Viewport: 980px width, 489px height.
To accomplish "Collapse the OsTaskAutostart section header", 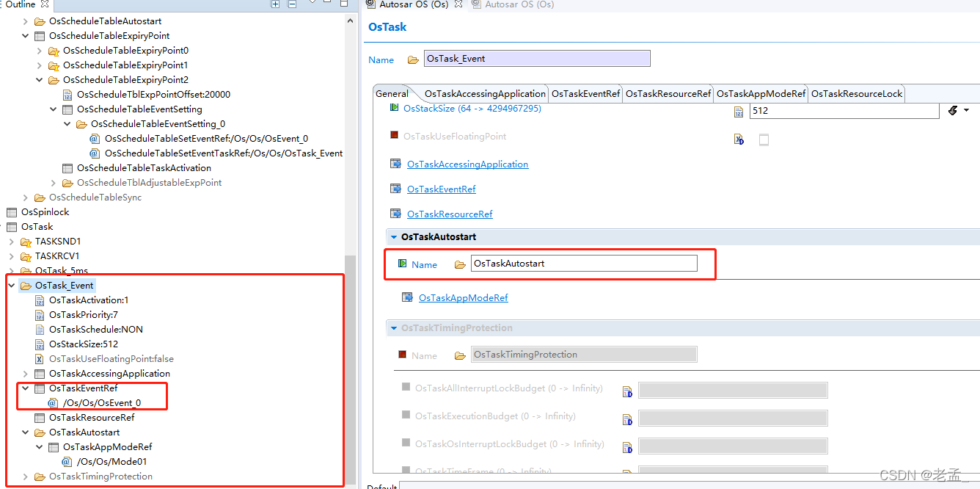I will click(x=394, y=237).
